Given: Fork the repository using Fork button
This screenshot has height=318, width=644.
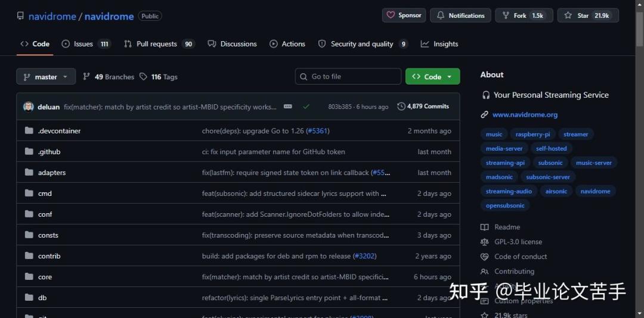Looking at the screenshot, I should [x=524, y=15].
